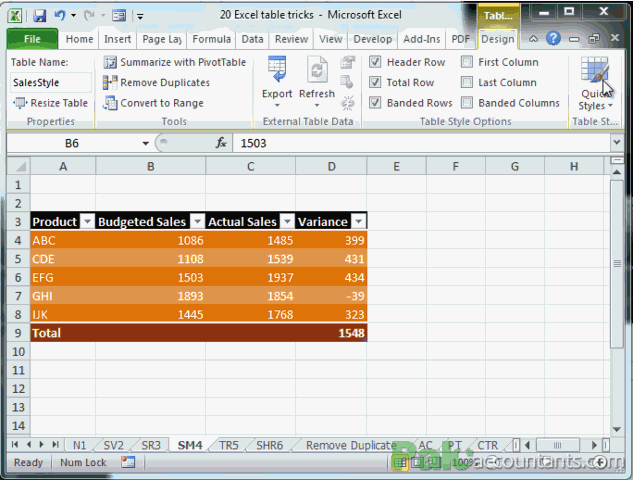The image size is (633, 480).
Task: Click the Resize Table icon
Action: pos(20,103)
